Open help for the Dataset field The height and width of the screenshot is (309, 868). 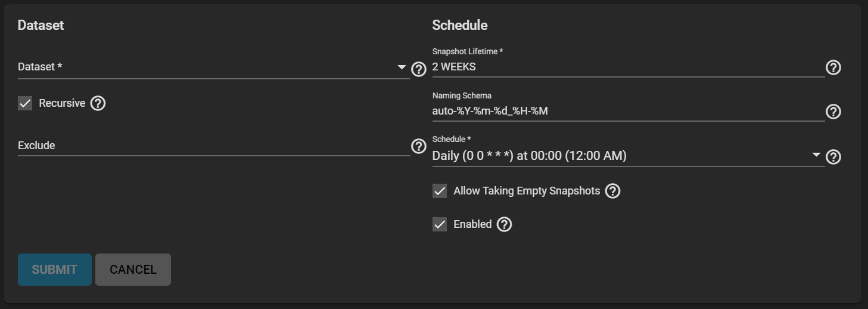click(x=419, y=69)
